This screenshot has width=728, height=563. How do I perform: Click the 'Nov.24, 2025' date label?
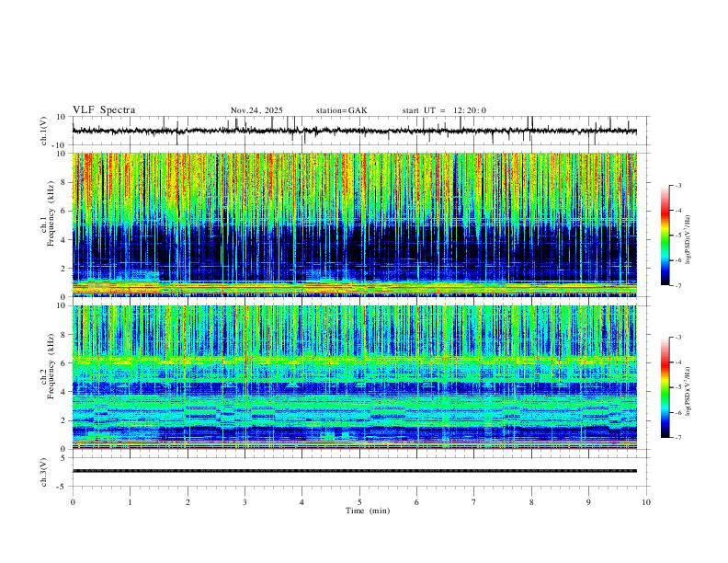pos(256,110)
